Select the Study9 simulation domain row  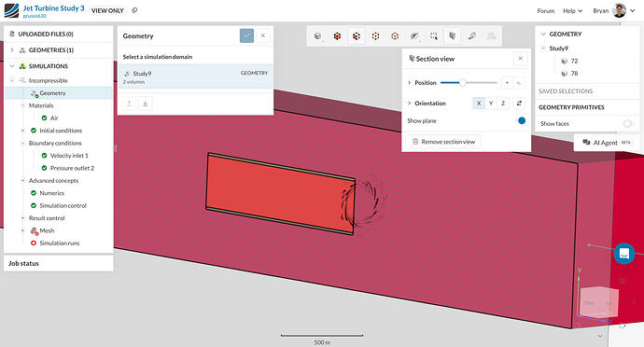pyautogui.click(x=195, y=76)
